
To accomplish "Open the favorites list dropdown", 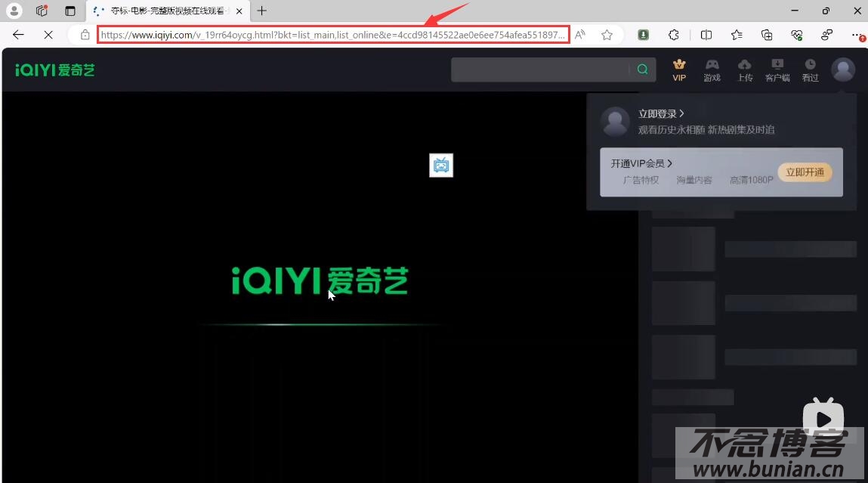I will click(736, 35).
